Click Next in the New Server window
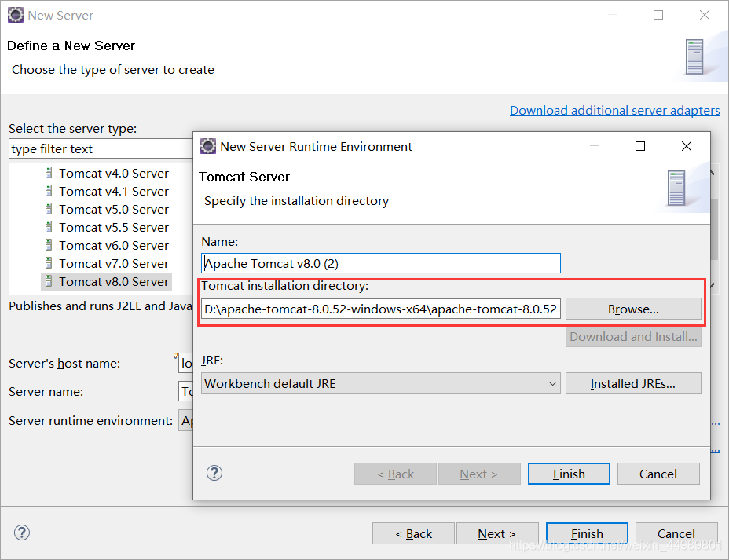Screen dimensions: 729x560 point(497,533)
